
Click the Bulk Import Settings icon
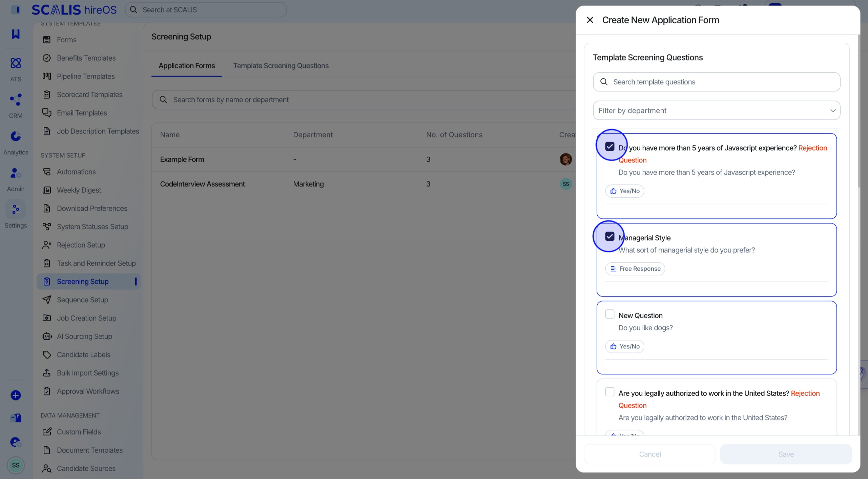(47, 373)
